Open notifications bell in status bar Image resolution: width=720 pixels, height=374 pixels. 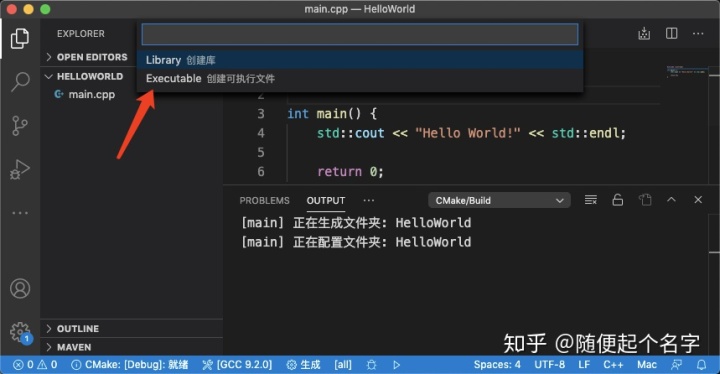701,365
